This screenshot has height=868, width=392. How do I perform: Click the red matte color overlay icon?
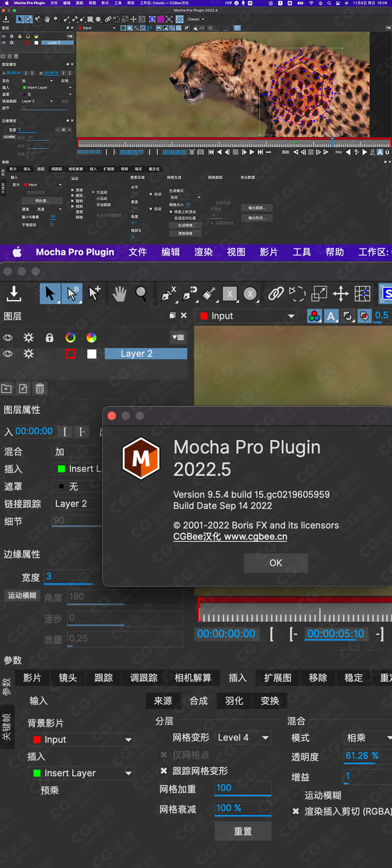click(365, 316)
